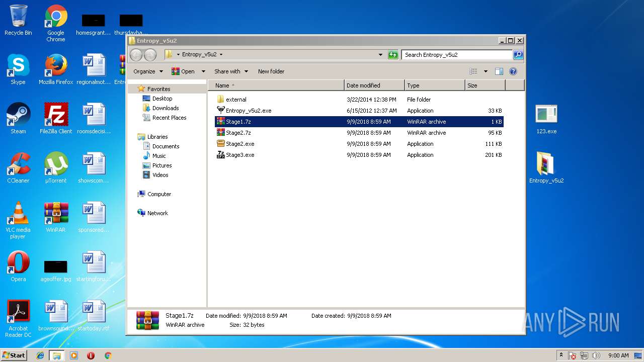
Task: Open the Share with dropdown
Action: click(231, 71)
